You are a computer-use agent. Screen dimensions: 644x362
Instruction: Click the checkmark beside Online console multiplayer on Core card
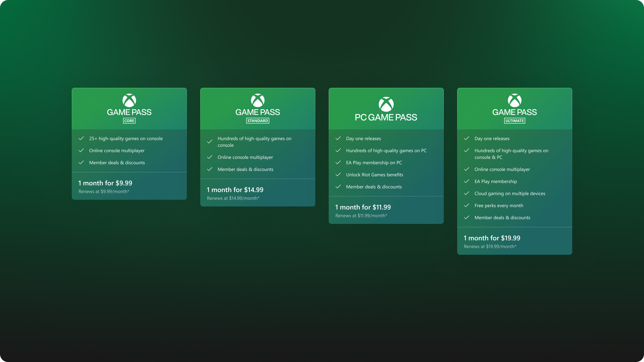[81, 150]
